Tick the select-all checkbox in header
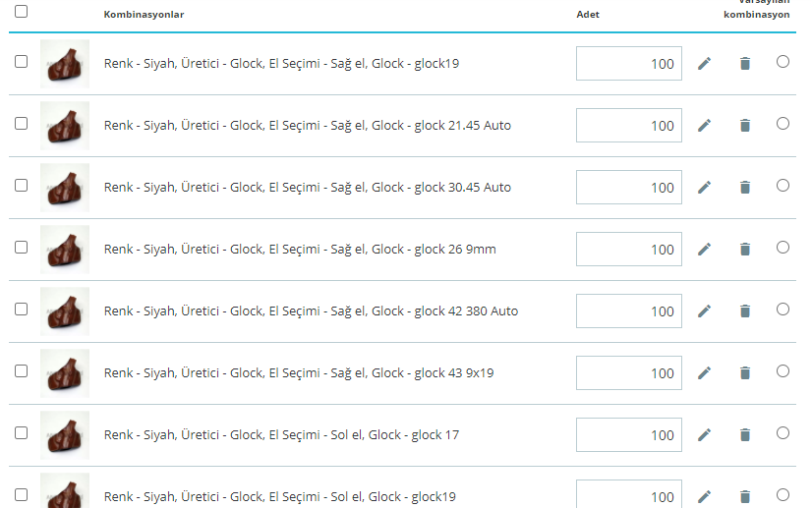The width and height of the screenshot is (812, 508). click(x=22, y=11)
